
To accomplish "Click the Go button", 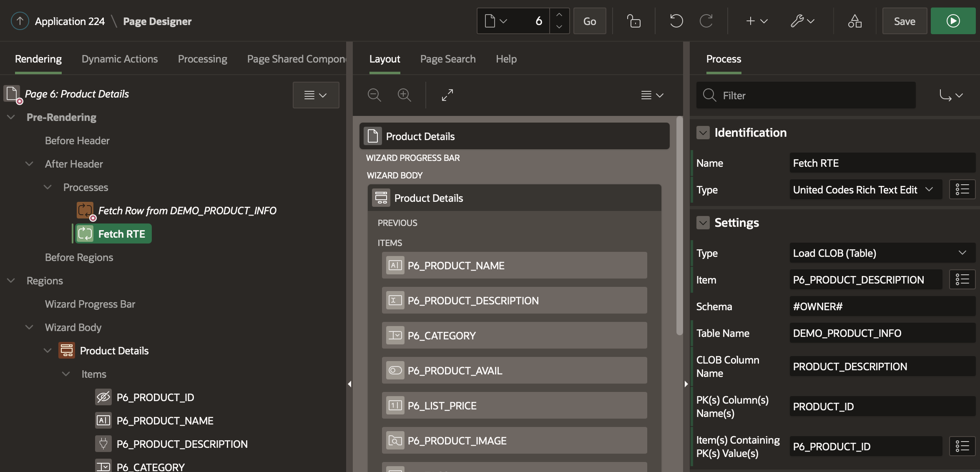I will [589, 21].
